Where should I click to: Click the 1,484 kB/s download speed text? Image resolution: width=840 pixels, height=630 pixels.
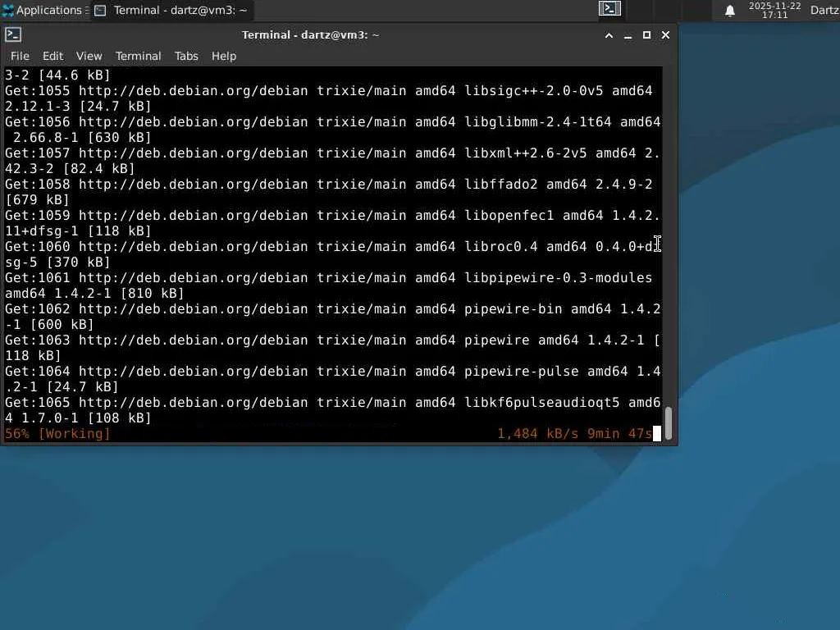click(538, 433)
